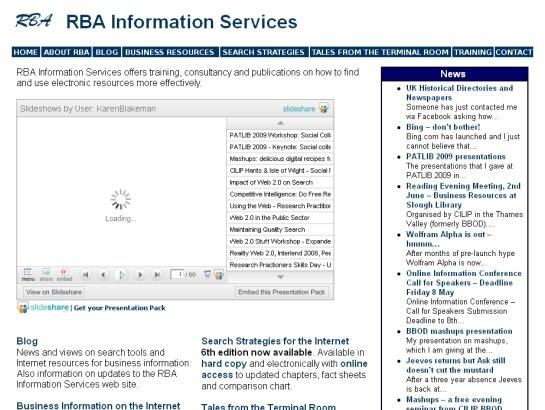The width and height of the screenshot is (545, 410).
Task: Select Mashups: delicious digital recipes slideshow
Action: [x=280, y=159]
